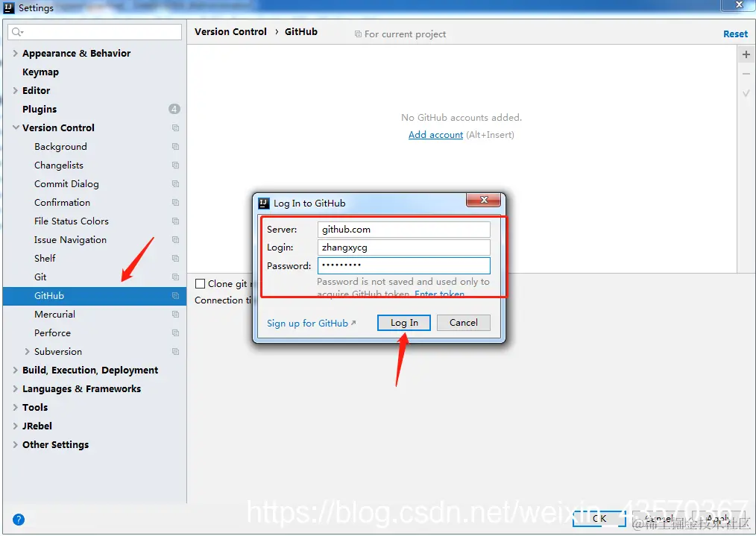Screen dimensions: 756x536
Task: Click the IntelliJ icon in login dialog title
Action: pyautogui.click(x=264, y=203)
